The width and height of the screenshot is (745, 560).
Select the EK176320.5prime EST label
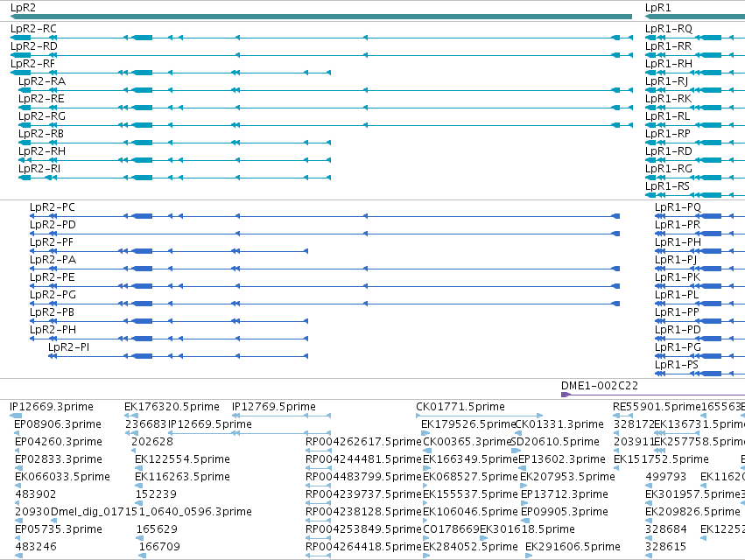pyautogui.click(x=172, y=407)
